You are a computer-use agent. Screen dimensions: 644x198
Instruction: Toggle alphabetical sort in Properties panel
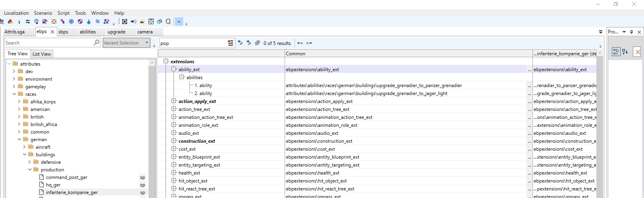tap(625, 52)
